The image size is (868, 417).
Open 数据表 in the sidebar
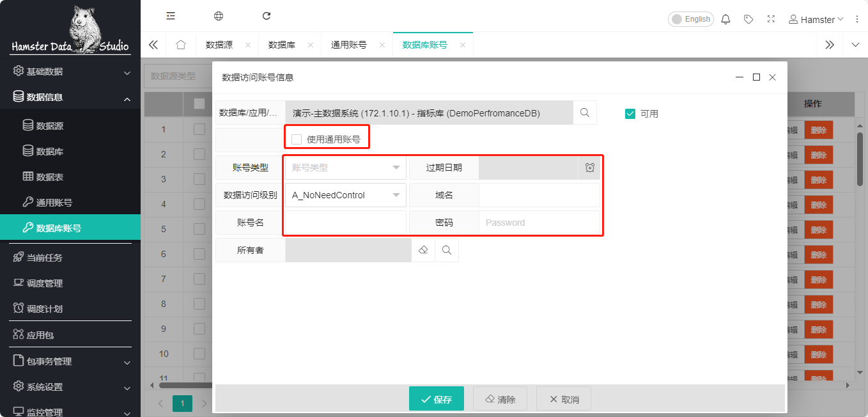click(x=70, y=177)
